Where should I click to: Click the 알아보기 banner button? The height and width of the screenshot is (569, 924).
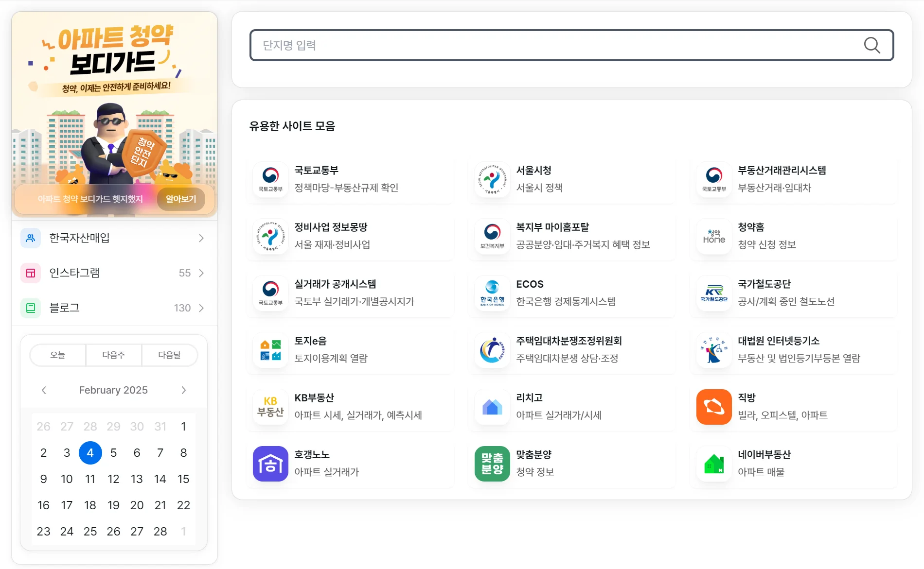coord(181,199)
